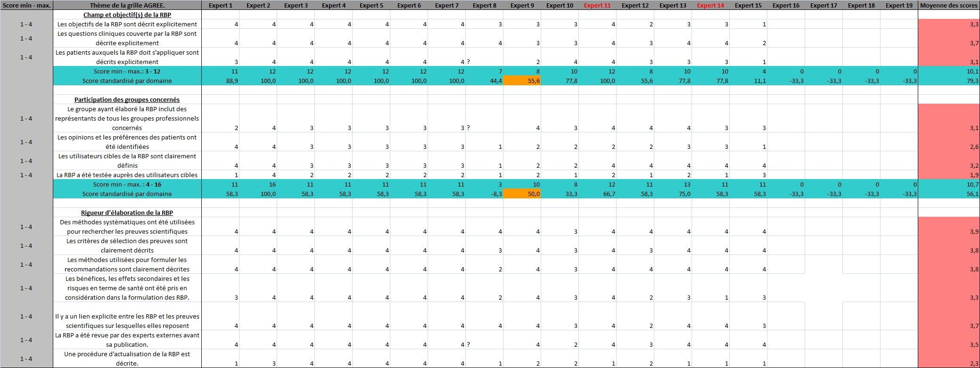The height and width of the screenshot is (368, 980).
Task: Click the 'Score min - max. : 4 - 16' label
Action: coord(127,184)
